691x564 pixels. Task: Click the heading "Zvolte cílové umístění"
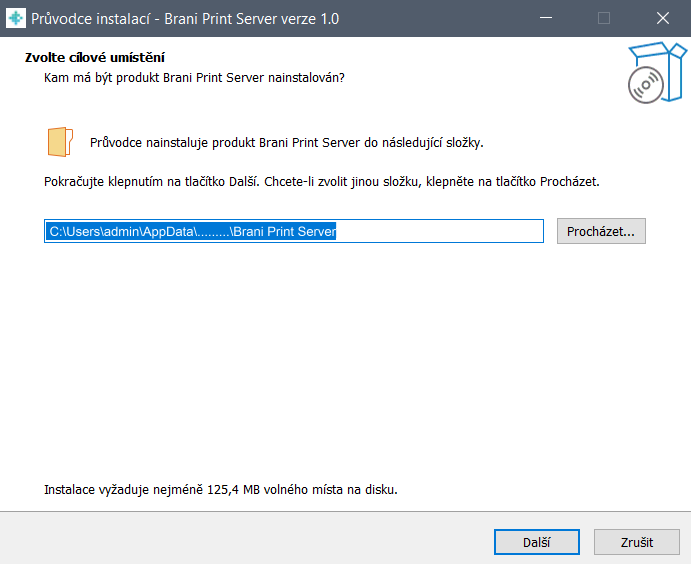(x=95, y=58)
